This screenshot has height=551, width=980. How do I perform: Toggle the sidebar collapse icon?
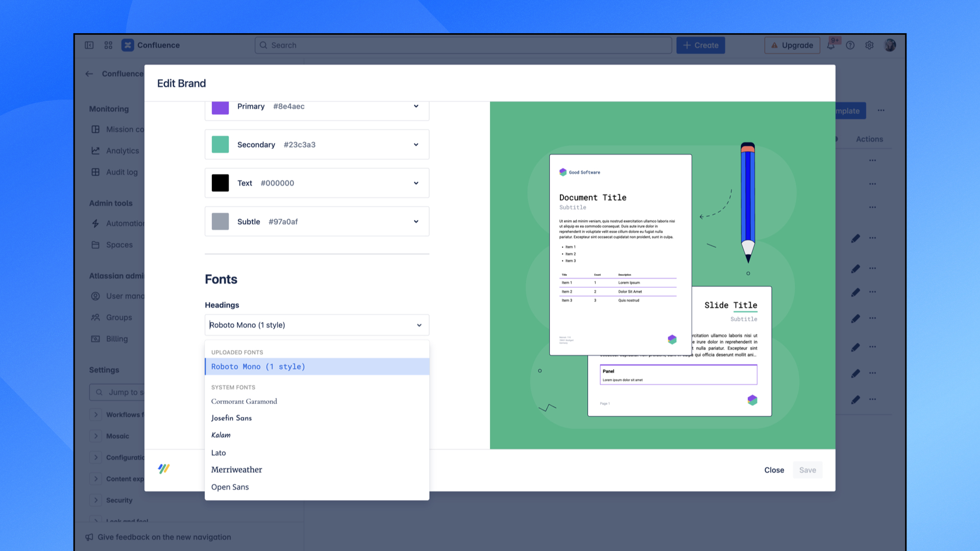(89, 45)
